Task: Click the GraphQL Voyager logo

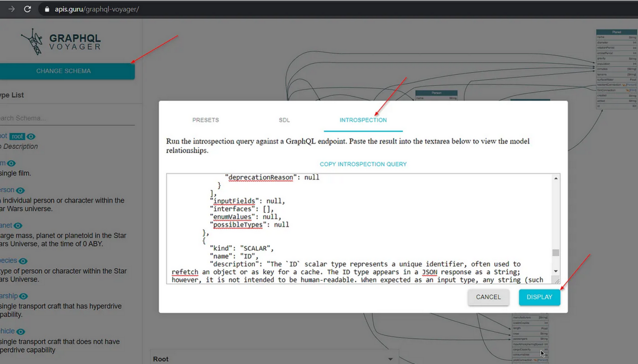Action: click(x=61, y=41)
